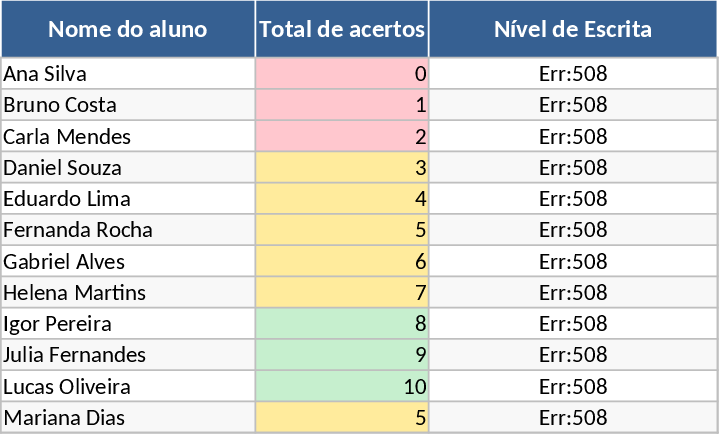
Task: Select the "Total de acertos" header cell
Action: coord(342,29)
